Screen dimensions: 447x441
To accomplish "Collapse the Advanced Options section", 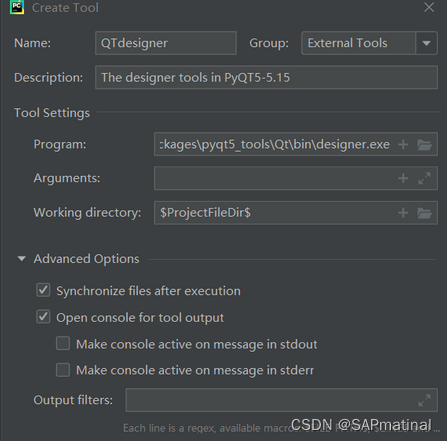I will click(x=22, y=259).
